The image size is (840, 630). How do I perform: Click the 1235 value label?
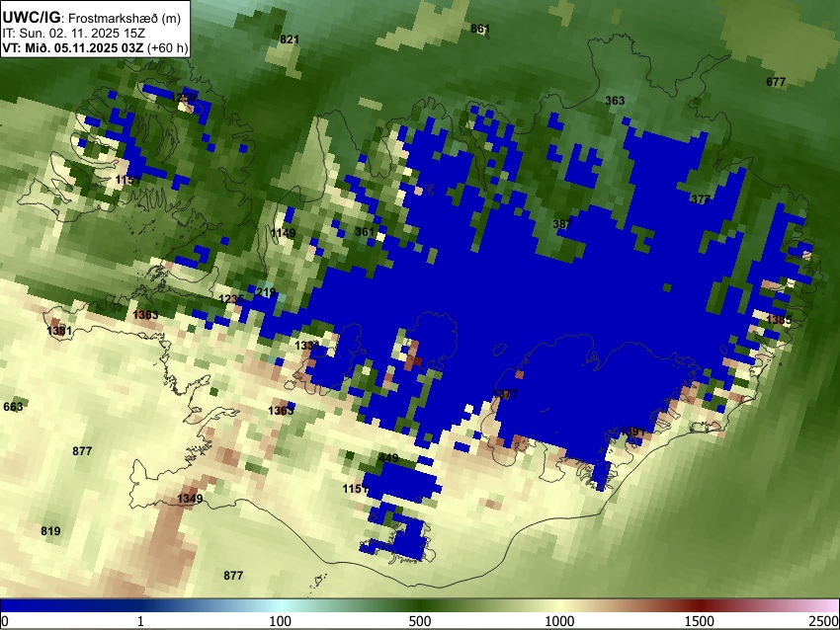coord(232,299)
